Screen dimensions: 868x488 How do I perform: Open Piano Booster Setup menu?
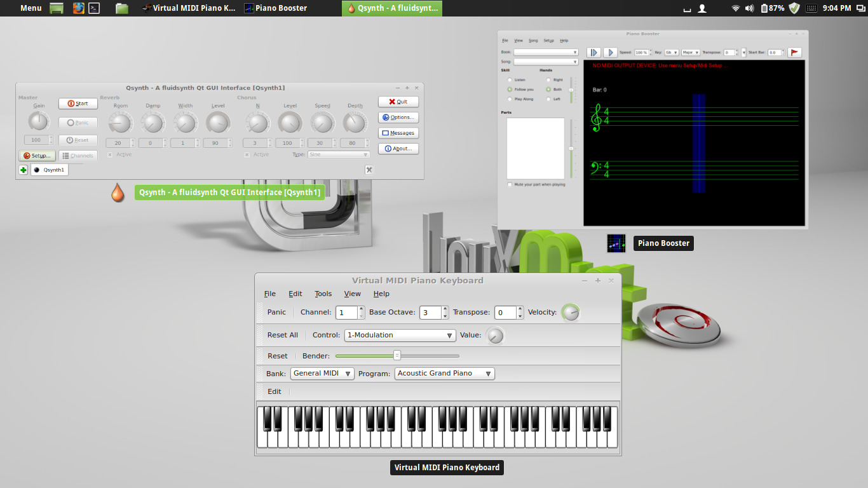[x=548, y=41]
